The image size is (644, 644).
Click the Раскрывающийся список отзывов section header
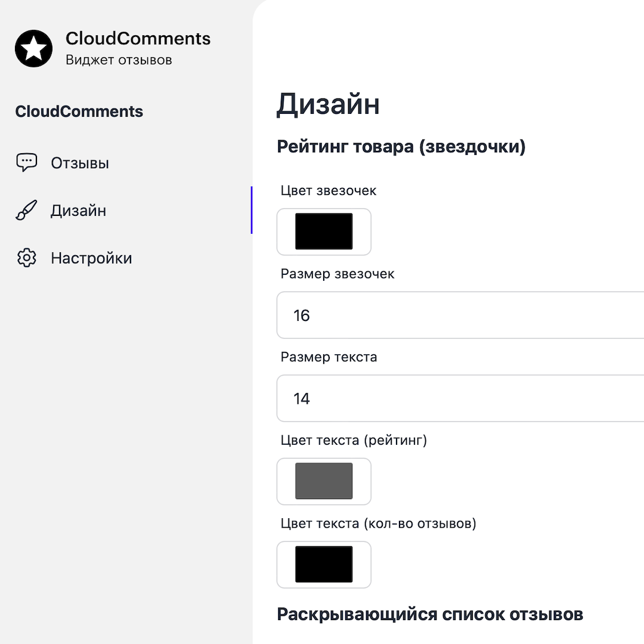point(429,614)
